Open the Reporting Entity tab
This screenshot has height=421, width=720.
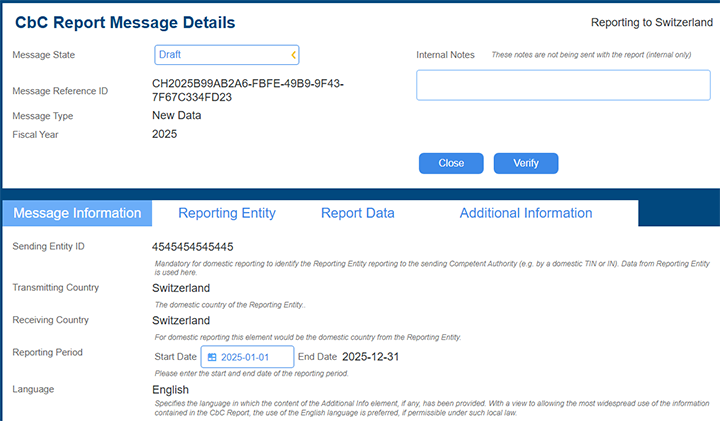[x=227, y=213]
